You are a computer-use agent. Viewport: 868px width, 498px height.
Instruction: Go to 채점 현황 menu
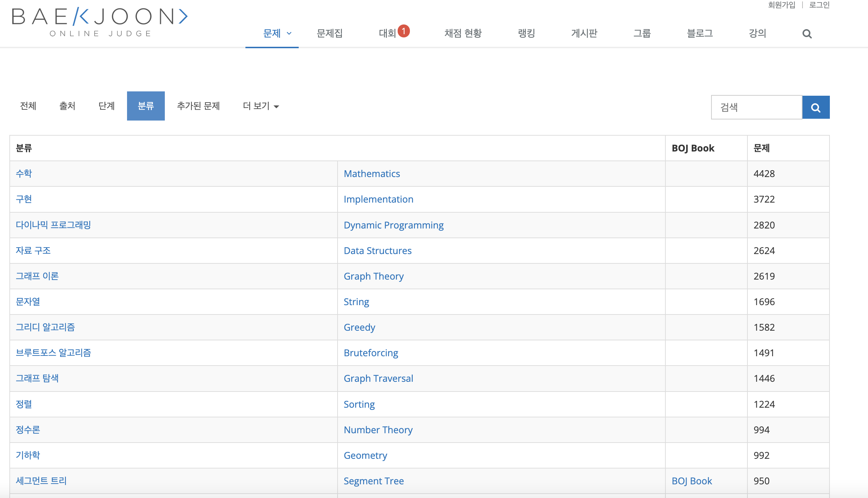click(463, 33)
